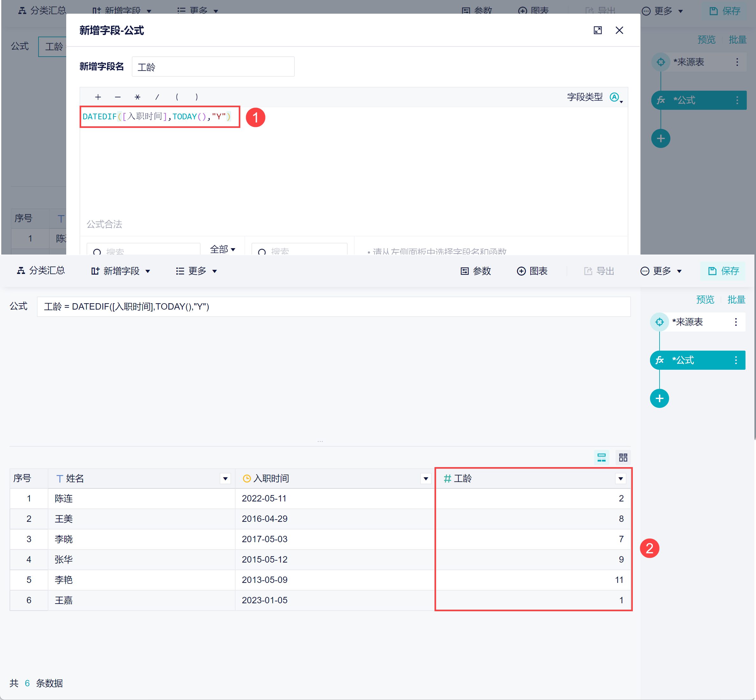Viewport: 756px width, 700px height.
Task: Expand the 入职时间 column filter dropdown
Action: pyautogui.click(x=426, y=479)
